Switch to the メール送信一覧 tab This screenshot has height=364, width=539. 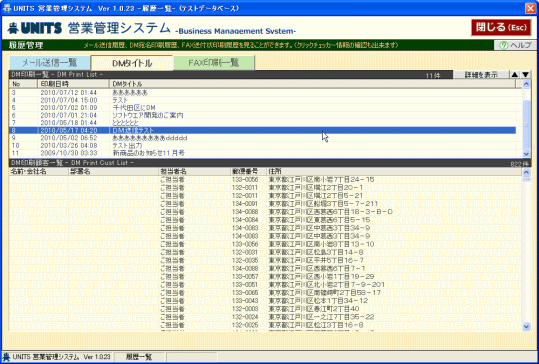(x=50, y=63)
